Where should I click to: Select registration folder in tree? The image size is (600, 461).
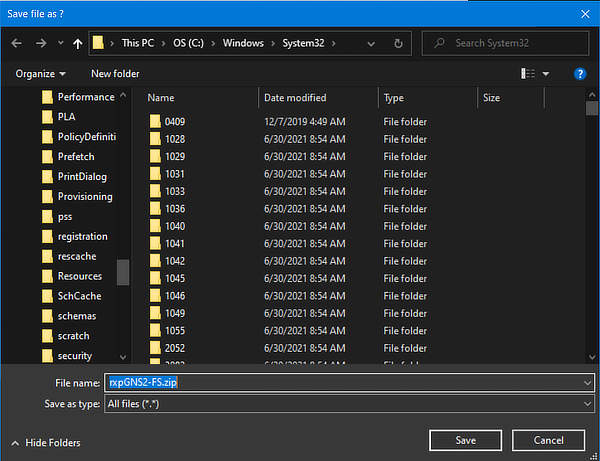coord(75,236)
